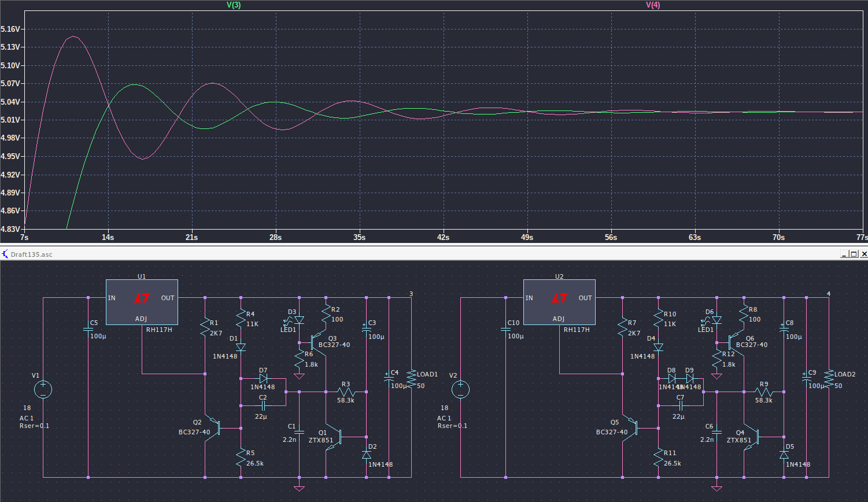The image size is (868, 502).
Task: Select the LOAD2 50 ohm resistor
Action: pyautogui.click(x=829, y=379)
